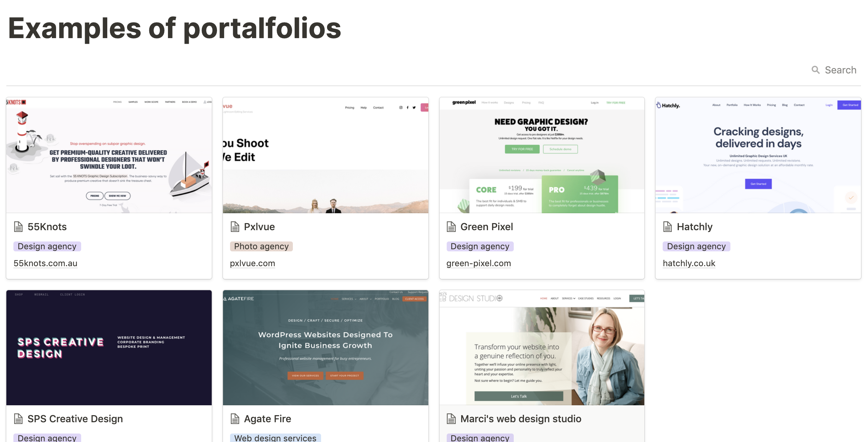The width and height of the screenshot is (868, 442).
Task: Click page icon beside SPS Creative Design
Action: point(18,419)
